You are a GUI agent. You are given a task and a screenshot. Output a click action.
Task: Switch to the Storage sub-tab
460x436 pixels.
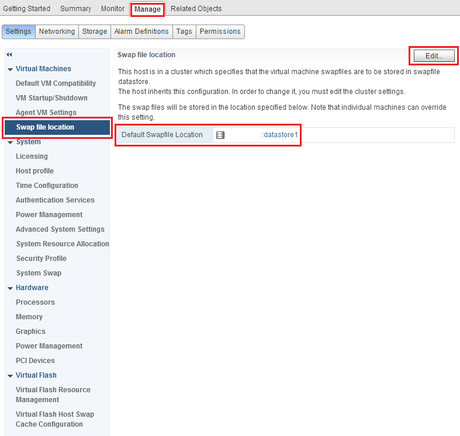(95, 31)
